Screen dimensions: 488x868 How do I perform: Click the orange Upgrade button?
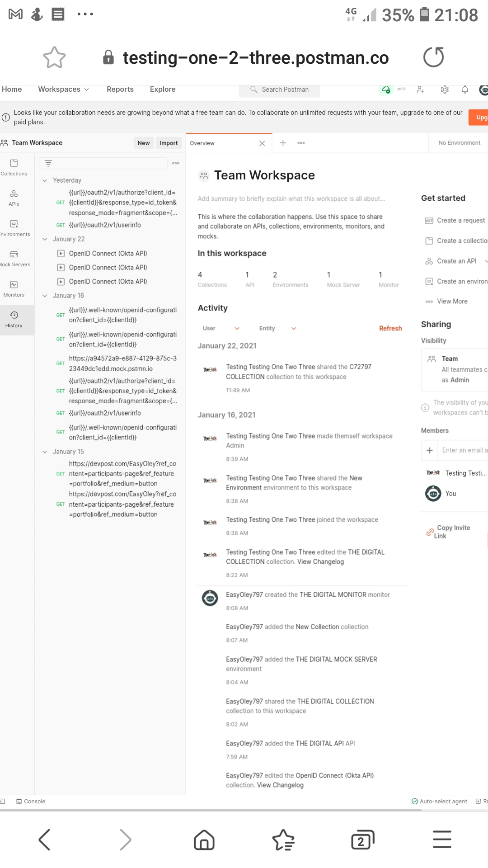coord(479,118)
